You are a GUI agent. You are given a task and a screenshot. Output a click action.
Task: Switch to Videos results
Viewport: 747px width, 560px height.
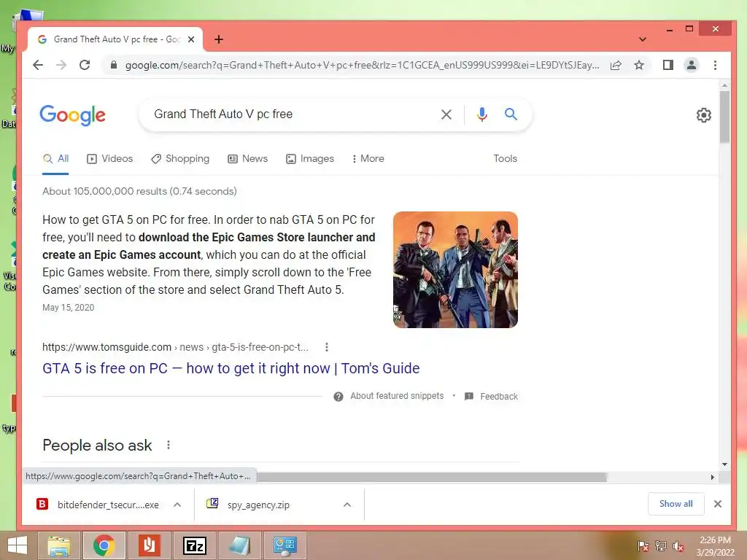110,158
